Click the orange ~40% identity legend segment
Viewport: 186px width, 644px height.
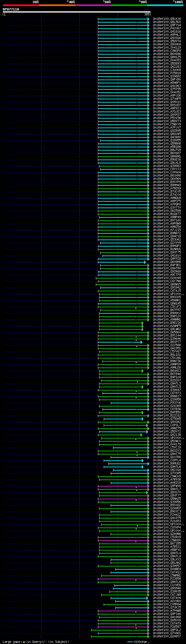[x=57, y=5]
